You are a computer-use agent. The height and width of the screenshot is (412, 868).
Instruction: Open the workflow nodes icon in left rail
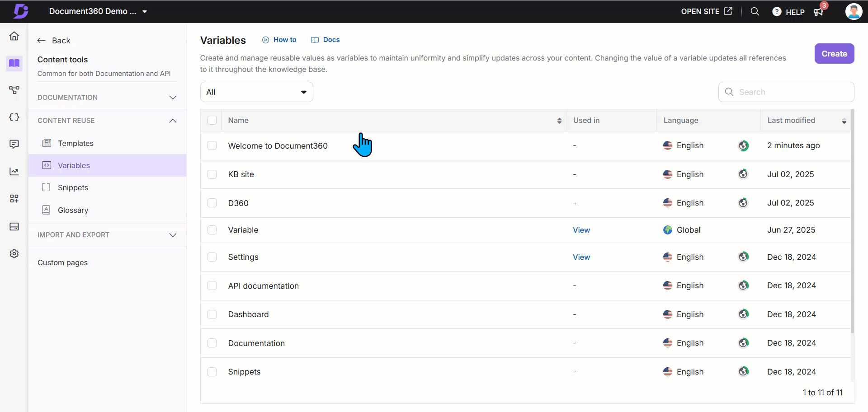(14, 90)
